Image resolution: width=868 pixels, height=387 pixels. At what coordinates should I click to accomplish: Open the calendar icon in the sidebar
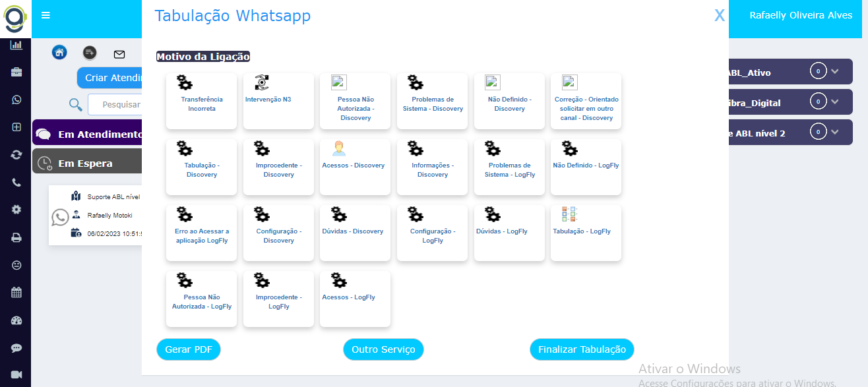pos(16,293)
